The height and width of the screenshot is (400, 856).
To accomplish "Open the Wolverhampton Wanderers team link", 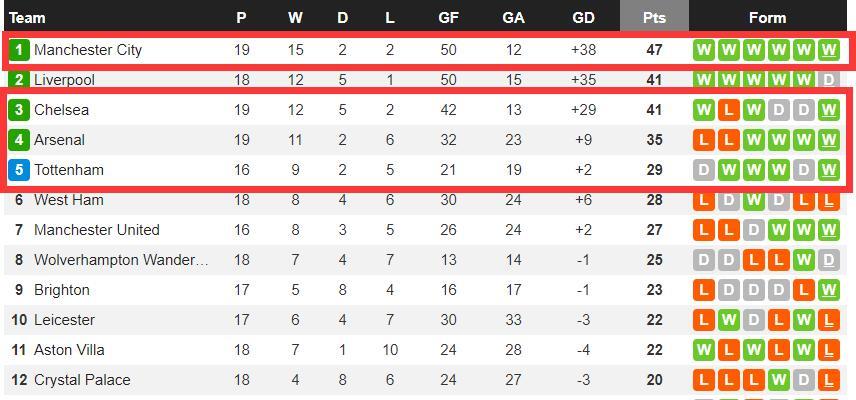I will (x=121, y=260).
